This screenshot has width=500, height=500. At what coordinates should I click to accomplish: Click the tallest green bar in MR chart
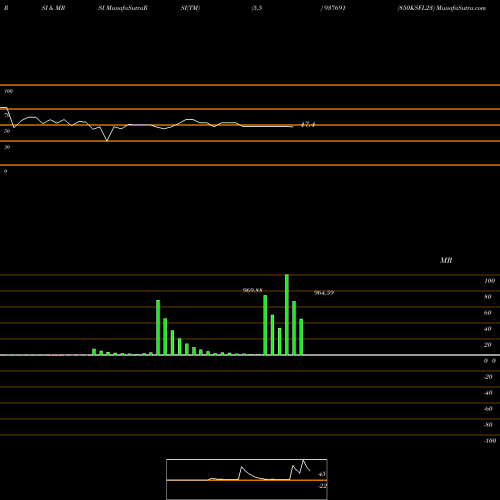(x=287, y=315)
